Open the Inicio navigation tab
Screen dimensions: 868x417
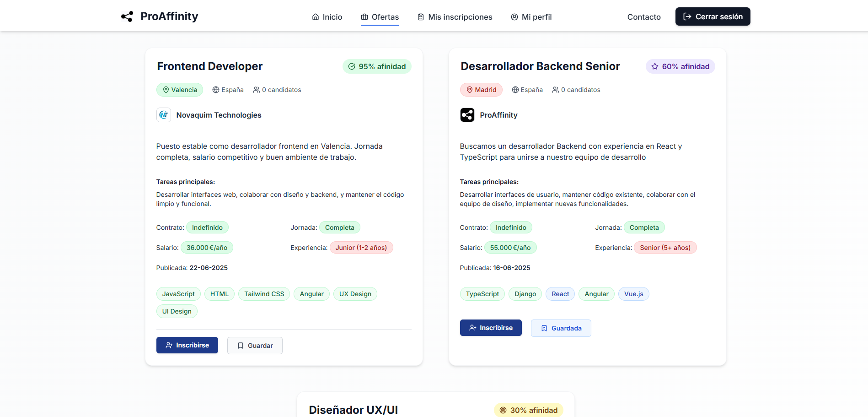tap(327, 17)
